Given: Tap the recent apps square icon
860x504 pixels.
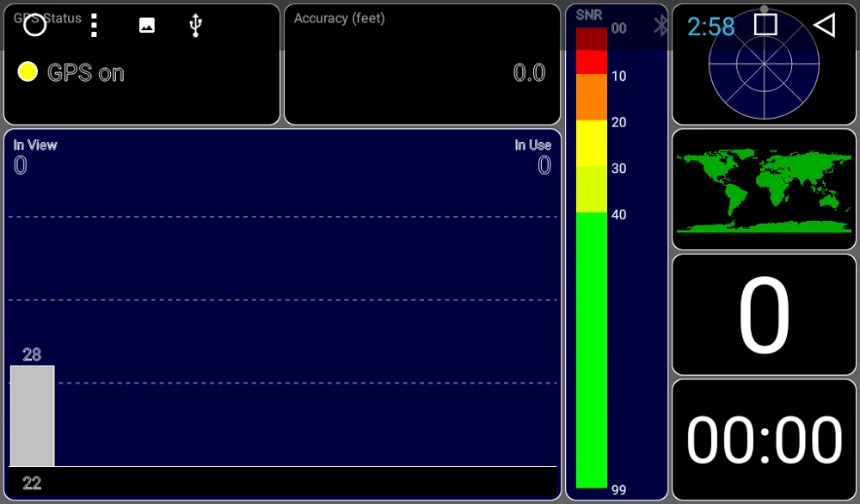Looking at the screenshot, I should (x=765, y=25).
